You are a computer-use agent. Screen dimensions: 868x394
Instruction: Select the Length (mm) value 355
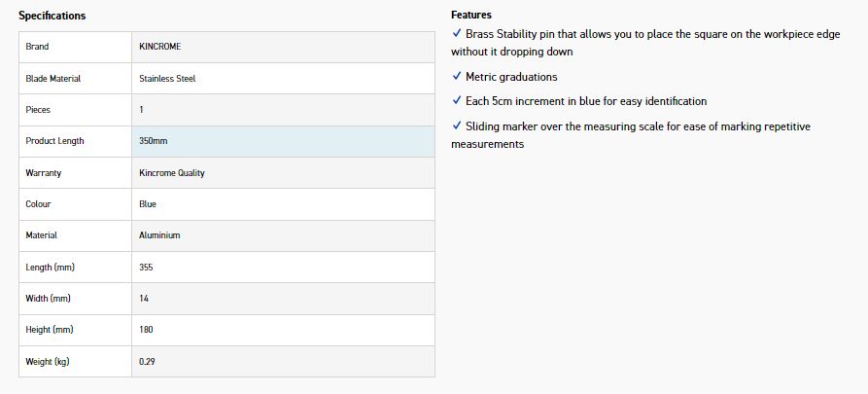pyautogui.click(x=147, y=268)
